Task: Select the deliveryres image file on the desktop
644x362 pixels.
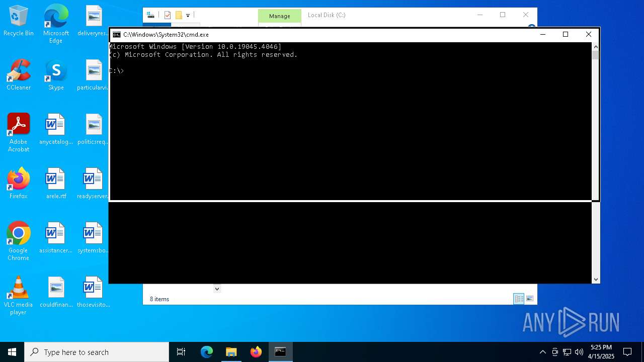Action: pyautogui.click(x=93, y=21)
